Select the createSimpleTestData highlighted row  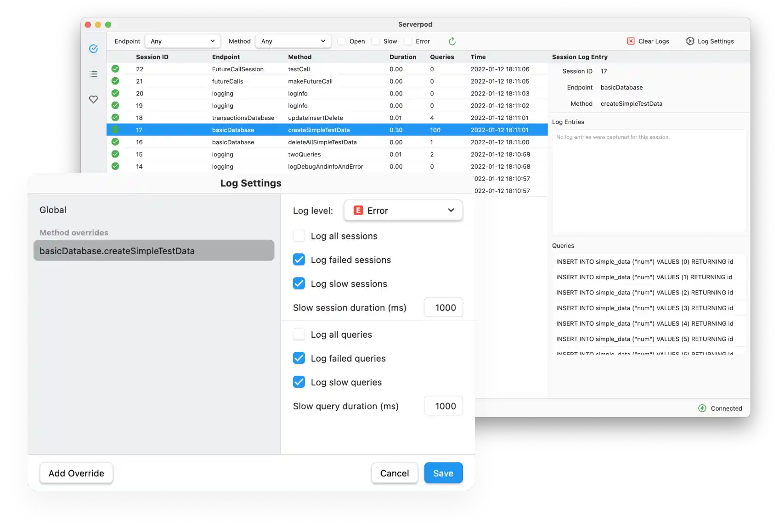coord(327,130)
